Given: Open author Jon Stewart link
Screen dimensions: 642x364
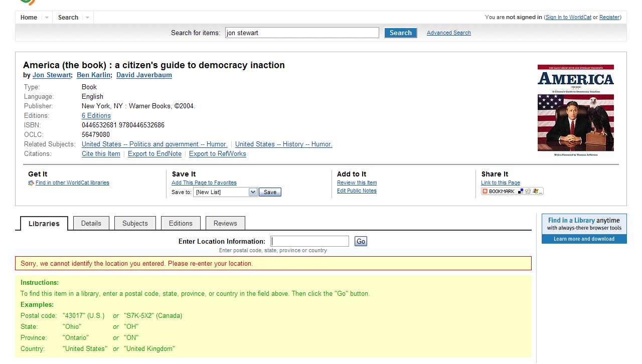Looking at the screenshot, I should [x=52, y=75].
